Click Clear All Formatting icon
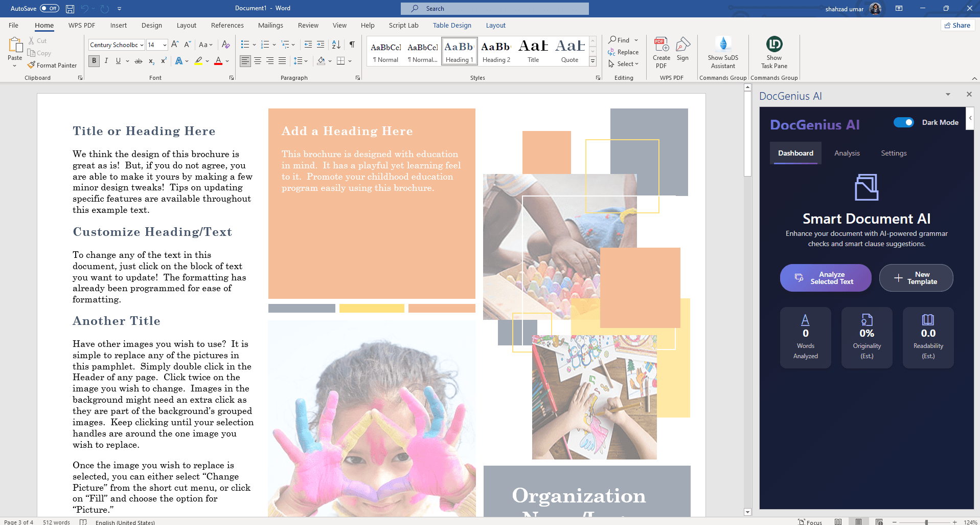The image size is (980, 525). (x=225, y=45)
